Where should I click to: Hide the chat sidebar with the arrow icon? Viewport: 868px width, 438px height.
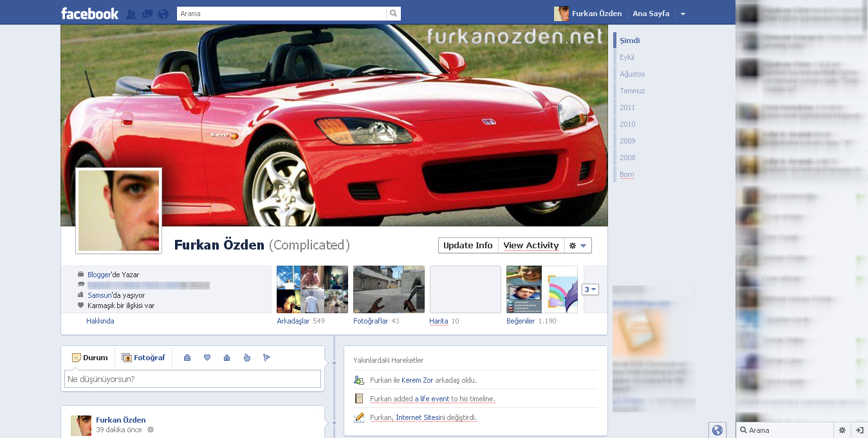tap(859, 430)
